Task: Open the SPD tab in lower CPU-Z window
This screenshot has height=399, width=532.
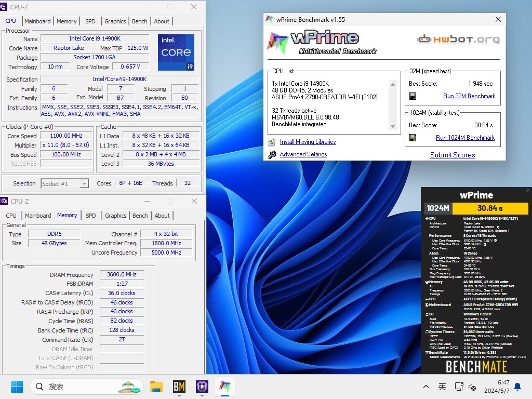Action: pyautogui.click(x=90, y=216)
